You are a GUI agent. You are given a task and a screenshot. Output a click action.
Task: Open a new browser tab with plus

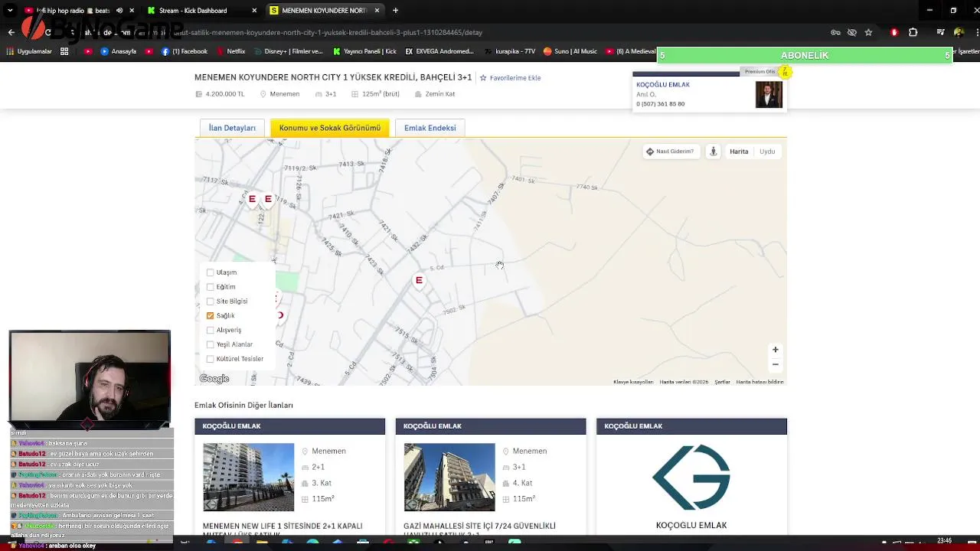395,11
